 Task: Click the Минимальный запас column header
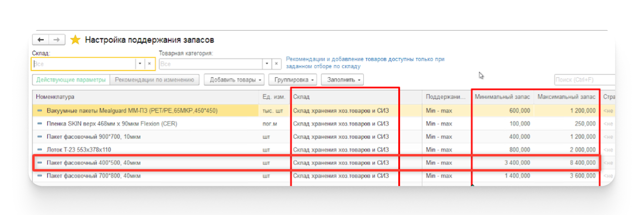(502, 97)
